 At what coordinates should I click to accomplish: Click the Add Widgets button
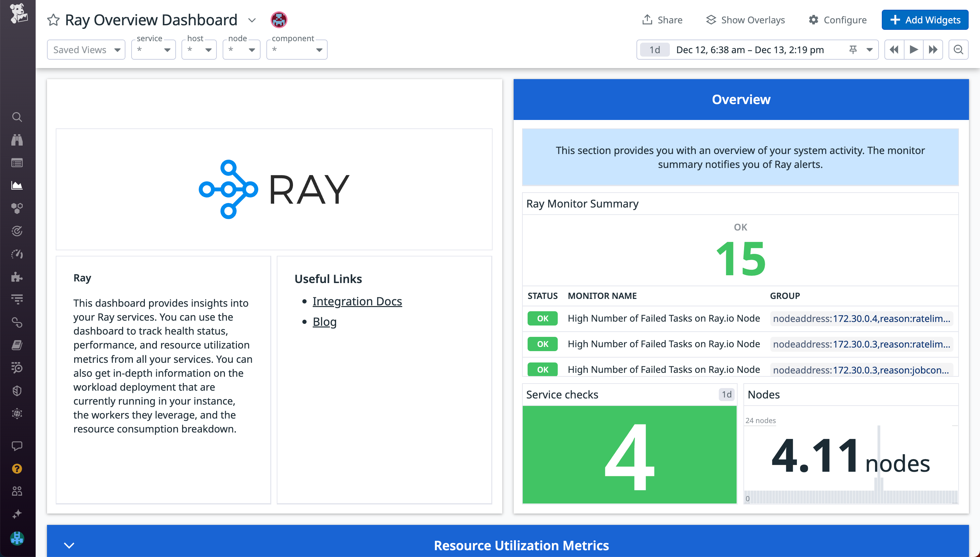click(x=925, y=20)
